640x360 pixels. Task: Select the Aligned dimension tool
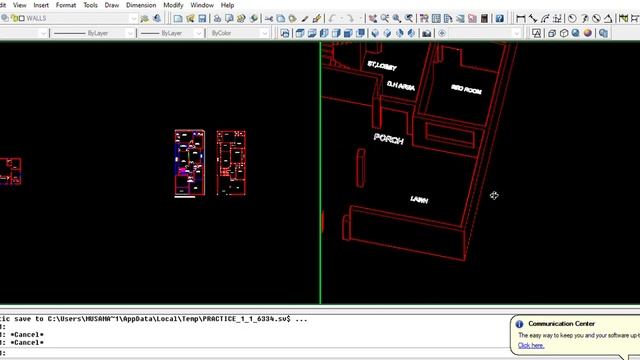point(533,18)
